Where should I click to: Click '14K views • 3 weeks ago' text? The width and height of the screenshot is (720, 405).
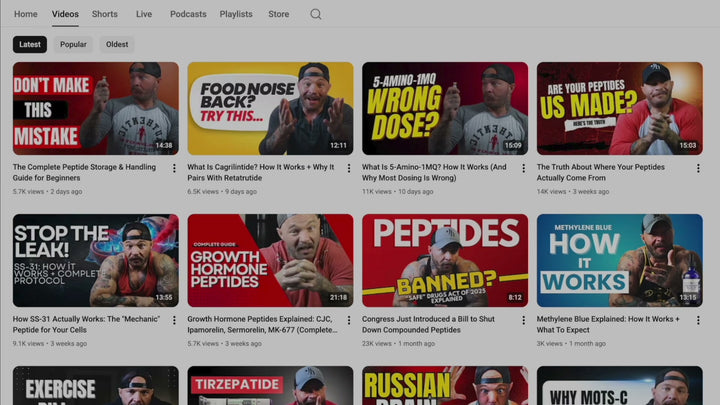(x=573, y=191)
